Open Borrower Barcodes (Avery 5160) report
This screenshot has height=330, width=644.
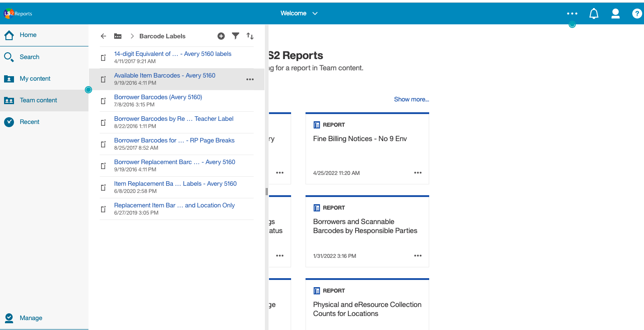tap(158, 97)
